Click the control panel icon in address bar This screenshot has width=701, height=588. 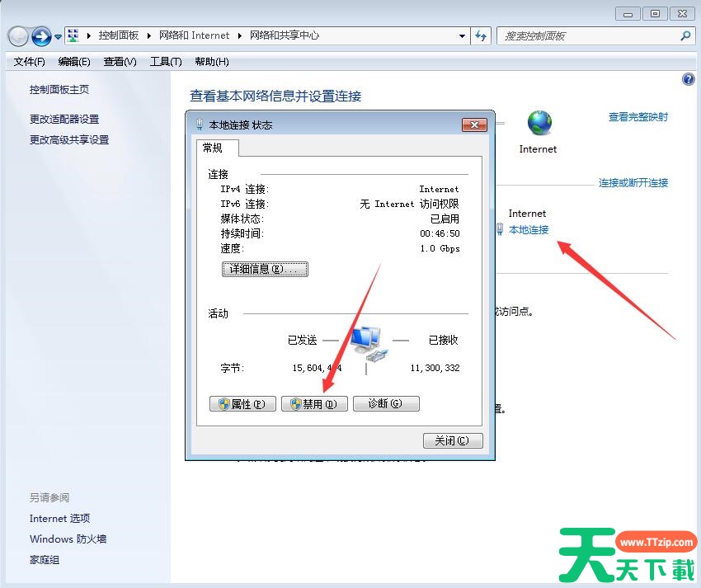click(x=73, y=35)
